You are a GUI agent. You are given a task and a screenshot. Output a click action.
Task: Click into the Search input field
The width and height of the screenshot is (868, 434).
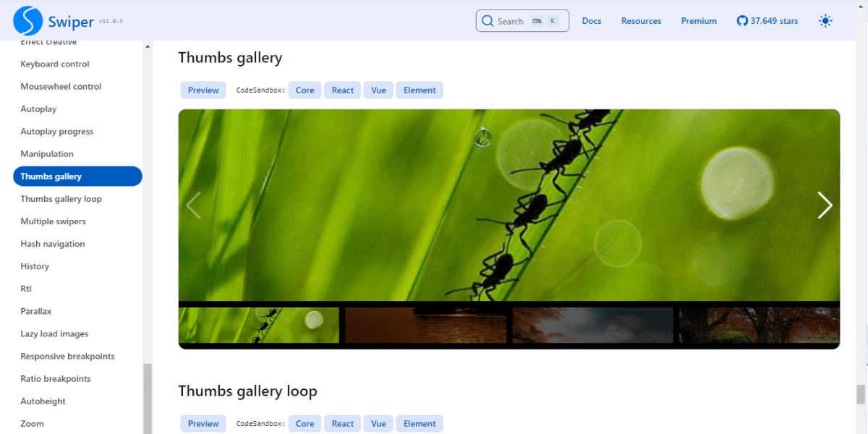point(522,21)
